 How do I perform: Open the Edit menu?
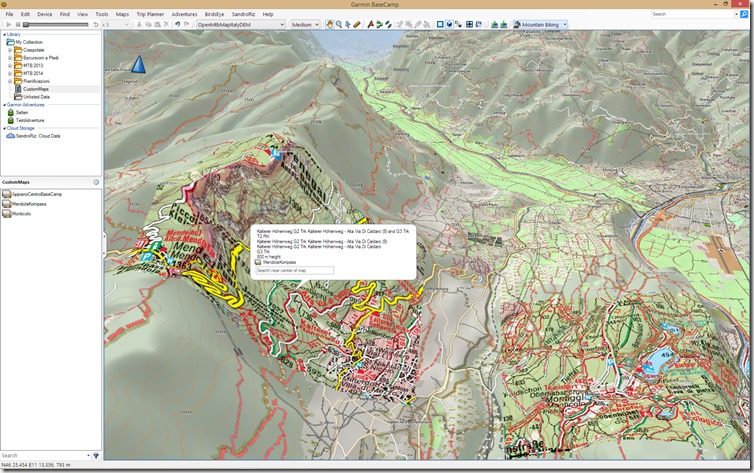pyautogui.click(x=25, y=14)
